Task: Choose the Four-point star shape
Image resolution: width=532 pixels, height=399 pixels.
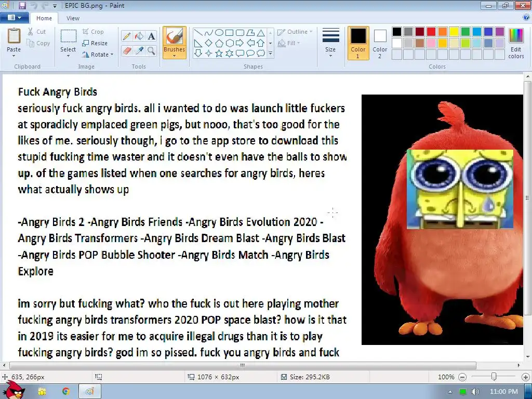Action: [x=209, y=54]
